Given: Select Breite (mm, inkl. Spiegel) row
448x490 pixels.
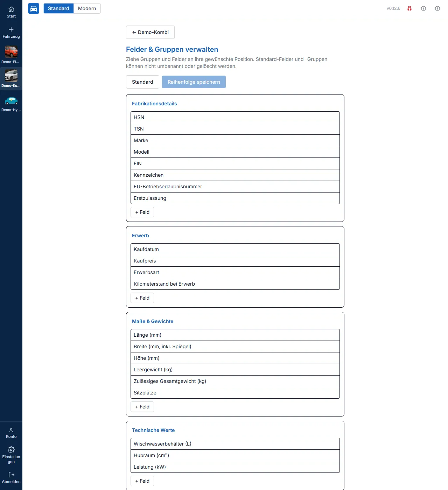Looking at the screenshot, I should coord(235,346).
